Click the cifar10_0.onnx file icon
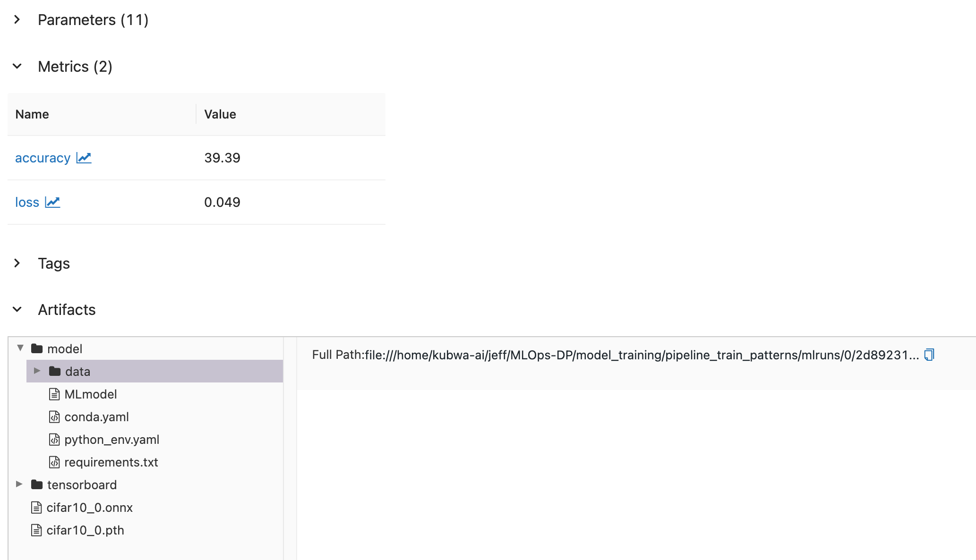 (36, 508)
